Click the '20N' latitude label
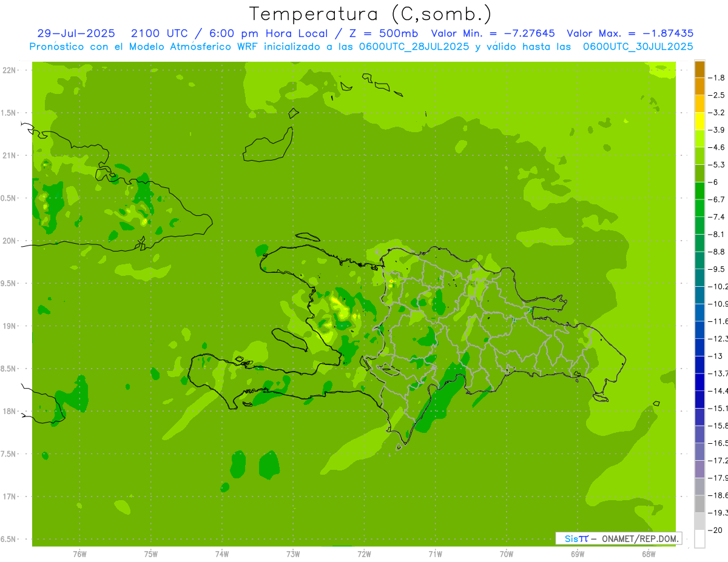 pos(9,241)
